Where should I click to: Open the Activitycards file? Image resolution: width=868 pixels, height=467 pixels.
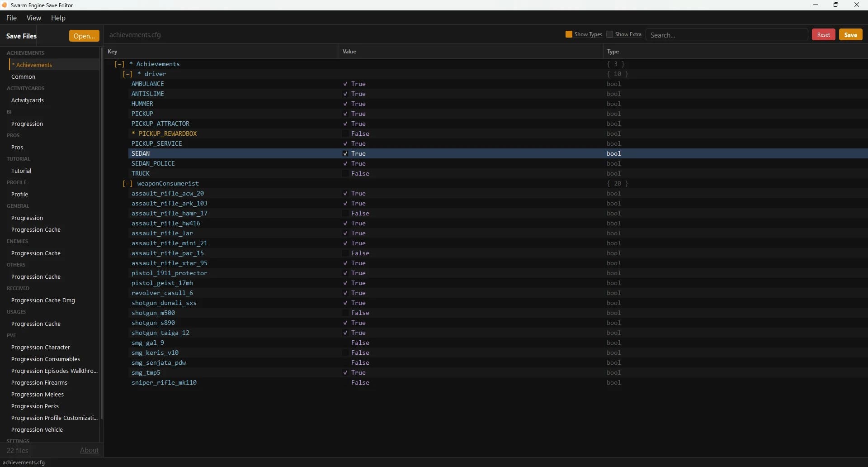[54, 100]
